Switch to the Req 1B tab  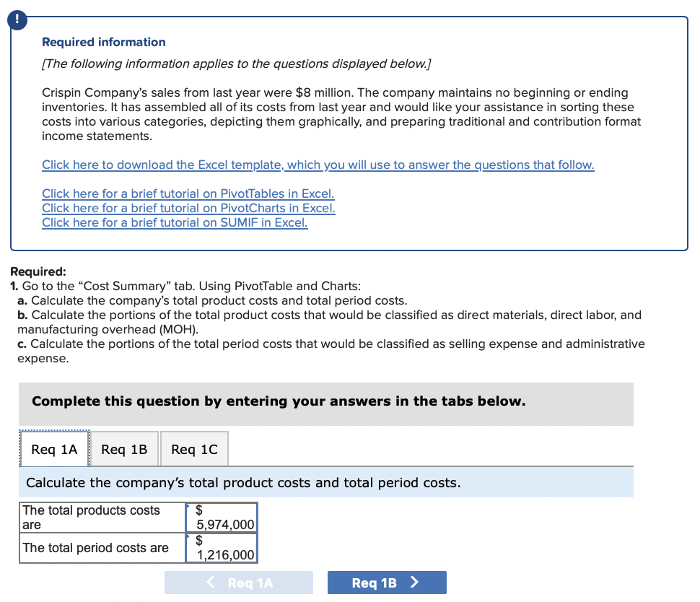tap(123, 448)
